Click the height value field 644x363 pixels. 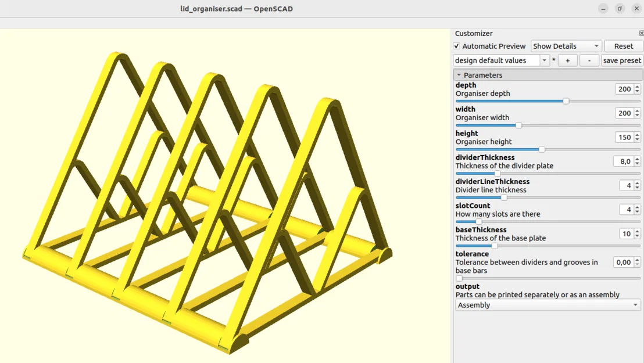click(x=624, y=138)
